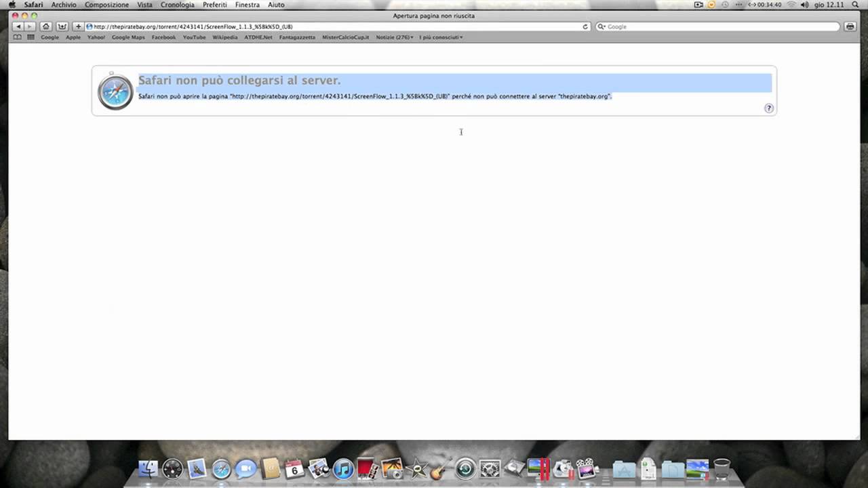Show all bookmarks via the book icon
This screenshot has height=488, width=868.
pyautogui.click(x=18, y=37)
